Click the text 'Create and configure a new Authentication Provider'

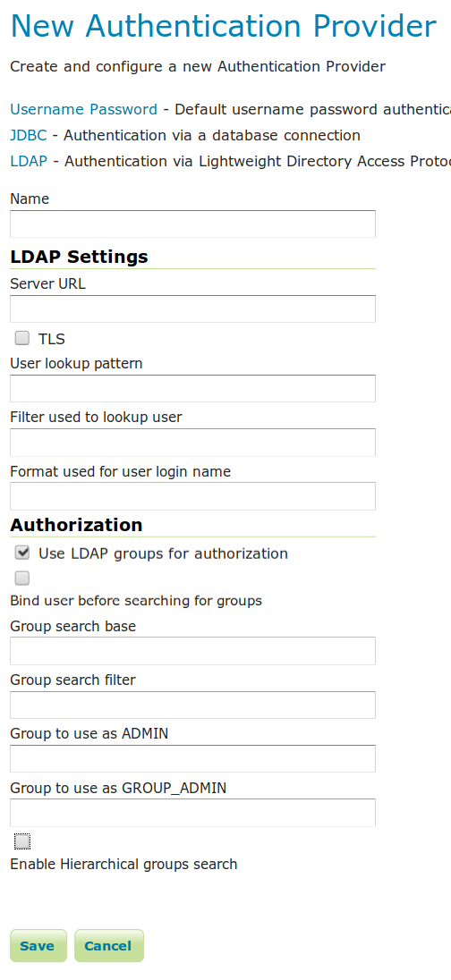(198, 67)
